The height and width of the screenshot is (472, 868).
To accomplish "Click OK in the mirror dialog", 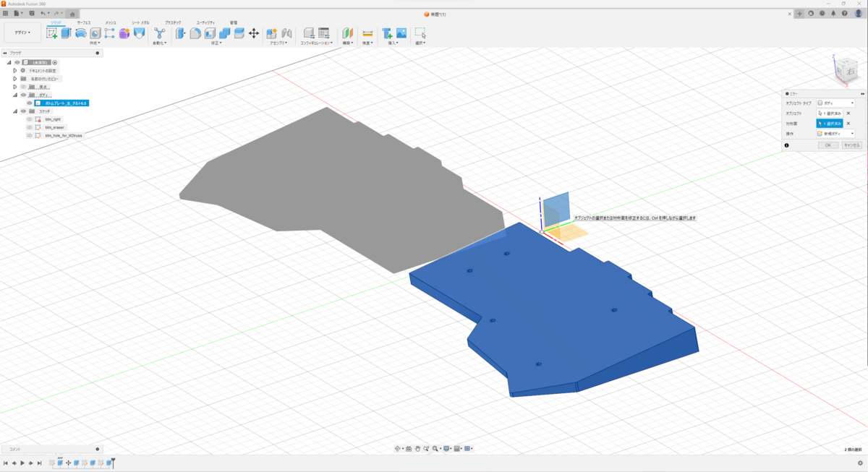I will click(x=828, y=145).
